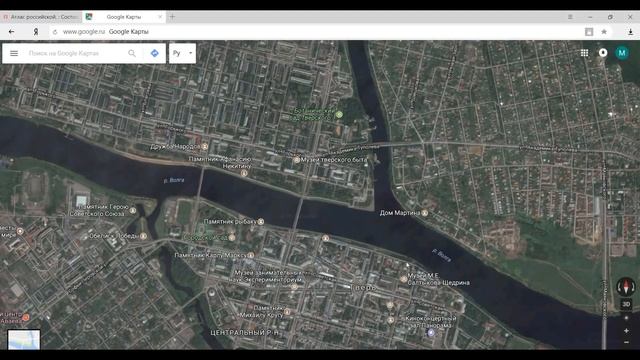Zoom out with the minus button
Image resolution: width=640 pixels, height=360 pixels.
[x=626, y=342]
